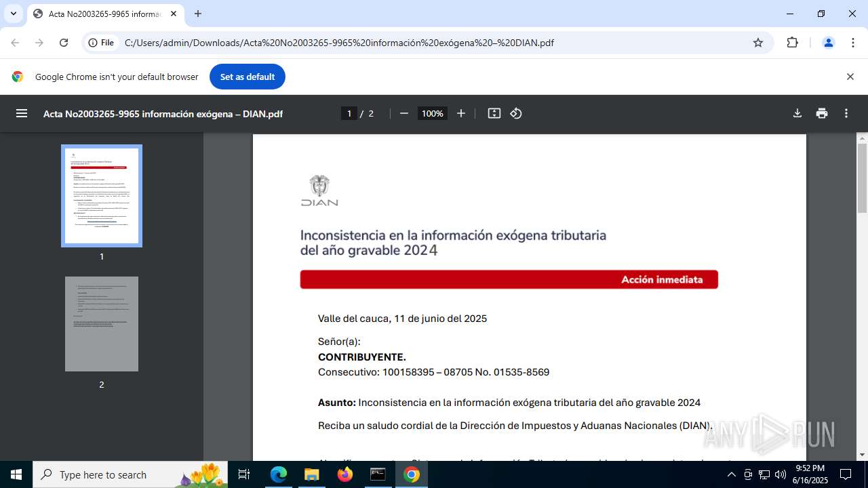
Task: Select the Acta No2003265-9965 browser tab
Action: click(x=105, y=14)
